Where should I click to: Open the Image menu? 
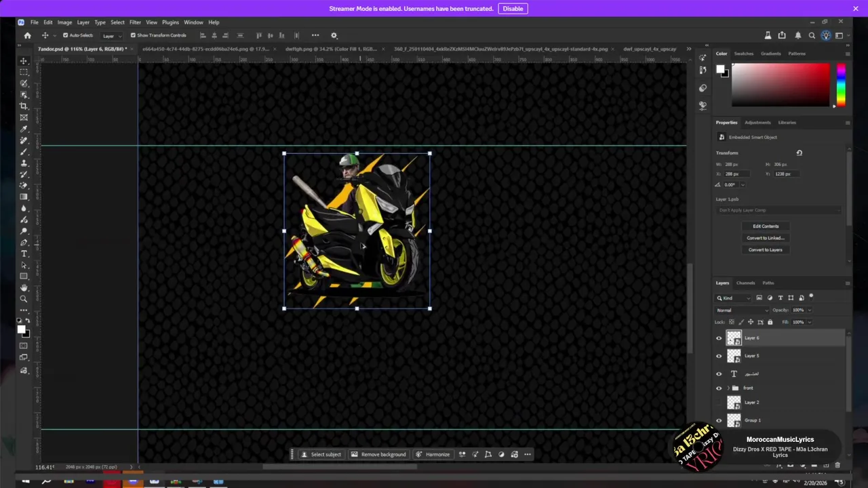coord(64,22)
